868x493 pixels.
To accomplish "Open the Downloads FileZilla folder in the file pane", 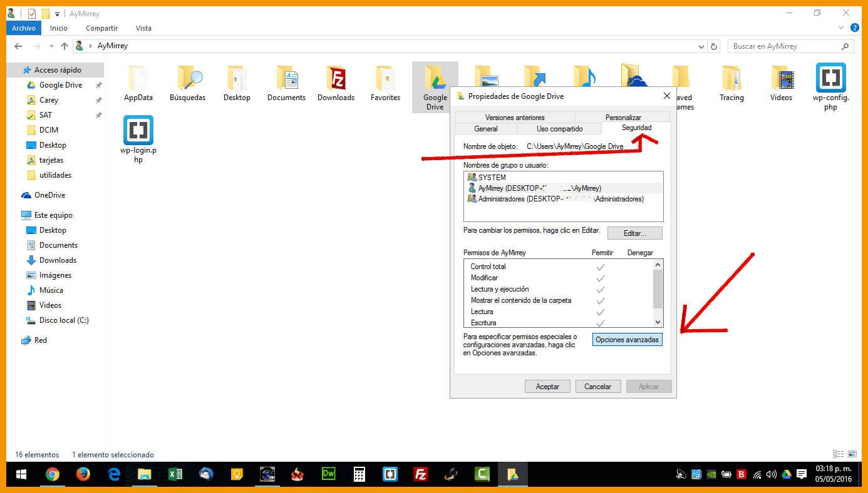I will 336,83.
